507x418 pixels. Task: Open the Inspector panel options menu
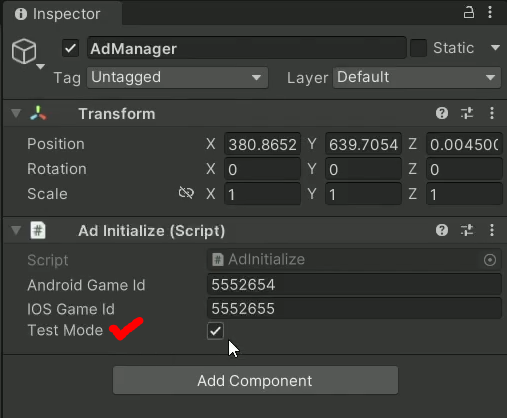[x=490, y=13]
